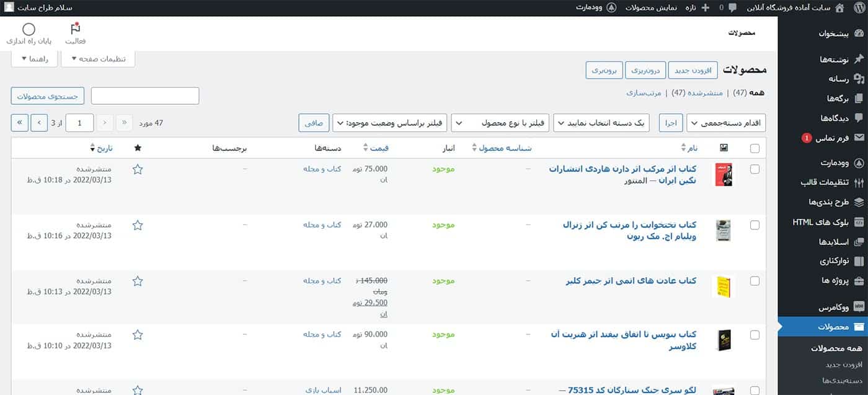Click the plus icon for new content
This screenshot has width=868, height=395.
click(x=704, y=8)
